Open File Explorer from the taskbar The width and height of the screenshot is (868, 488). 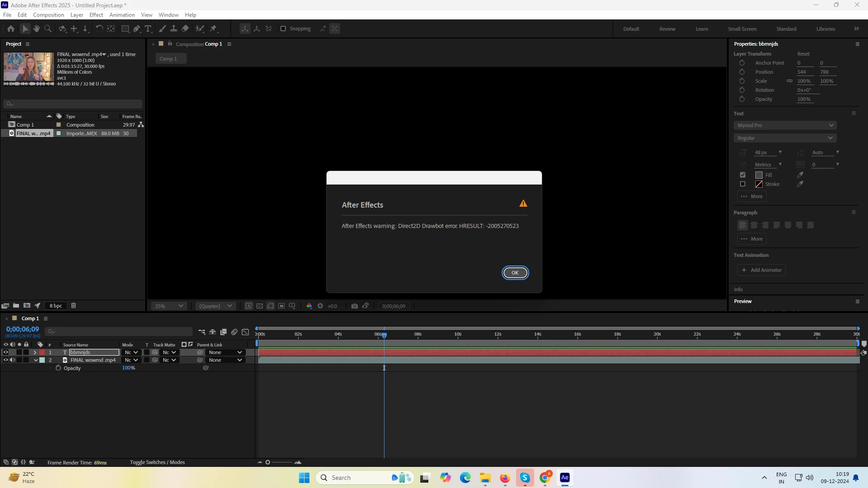pyautogui.click(x=485, y=478)
